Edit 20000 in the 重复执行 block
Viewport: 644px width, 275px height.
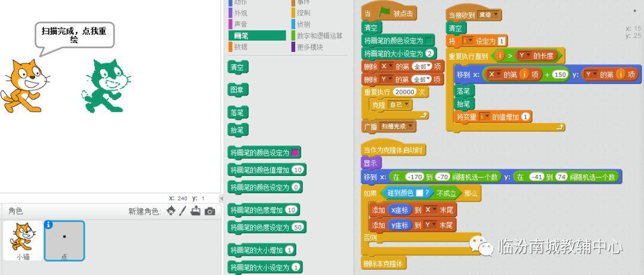pos(404,92)
